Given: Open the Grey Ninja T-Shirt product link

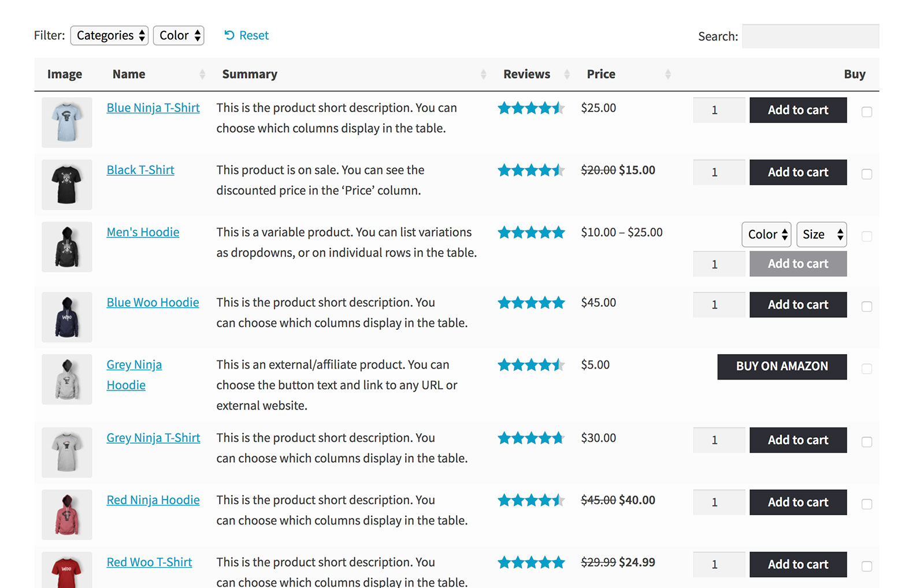Looking at the screenshot, I should pos(153,438).
